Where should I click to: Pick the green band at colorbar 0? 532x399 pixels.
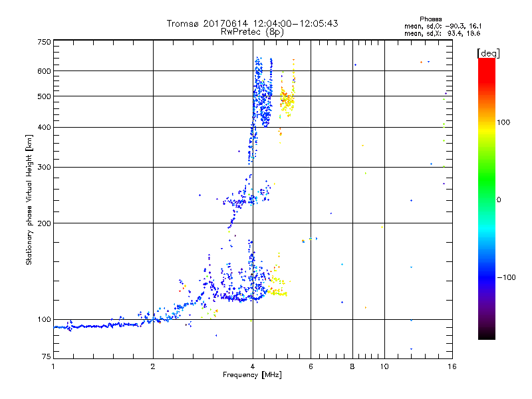point(486,199)
